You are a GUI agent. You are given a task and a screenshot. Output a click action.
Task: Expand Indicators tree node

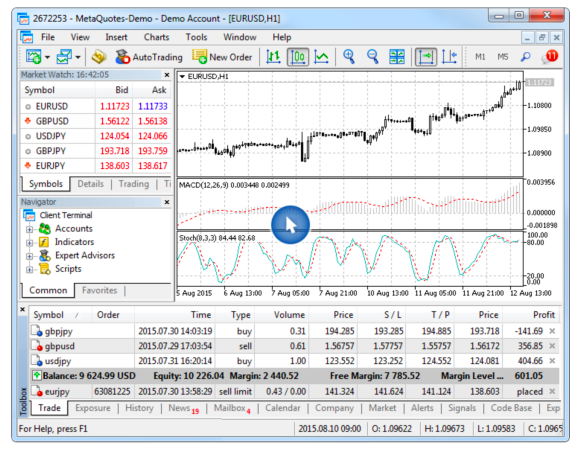click(x=29, y=242)
